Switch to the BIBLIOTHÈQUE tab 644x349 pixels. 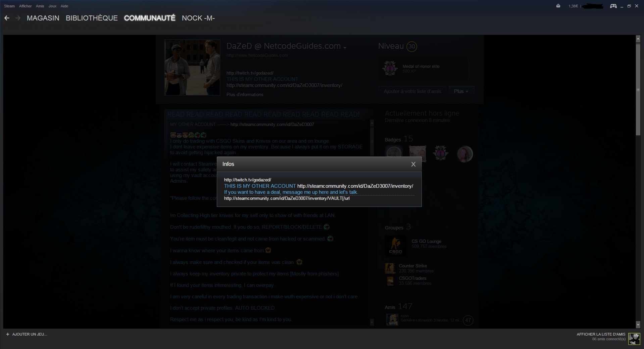click(x=92, y=18)
